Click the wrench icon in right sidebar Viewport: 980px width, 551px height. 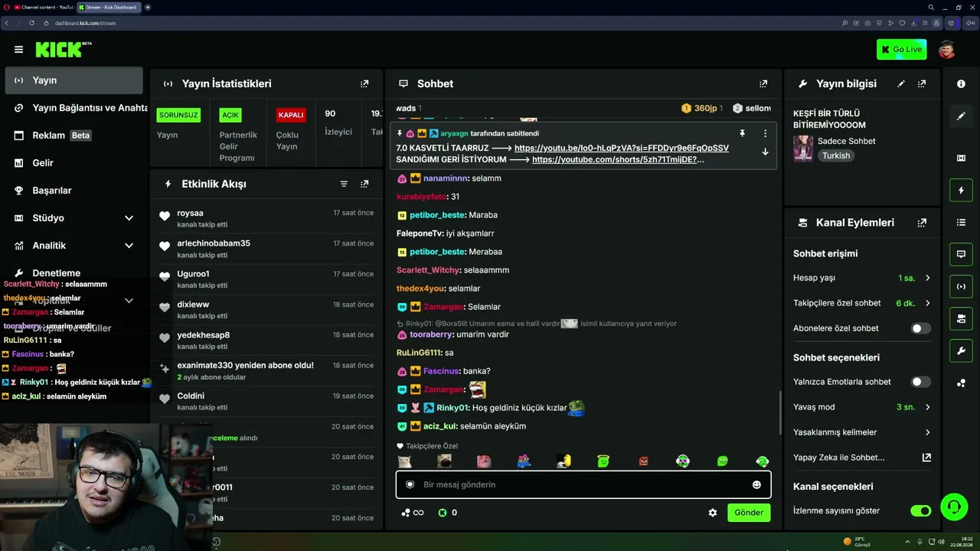pyautogui.click(x=961, y=350)
